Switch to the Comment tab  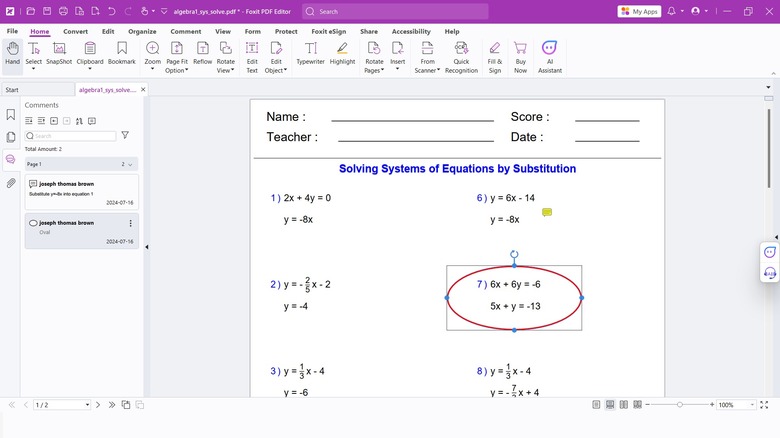pos(186,31)
